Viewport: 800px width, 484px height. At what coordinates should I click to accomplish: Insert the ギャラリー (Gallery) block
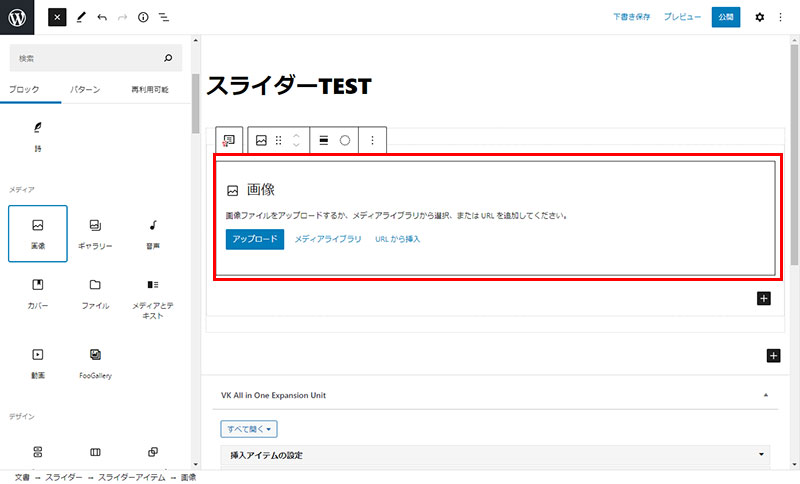[95, 234]
